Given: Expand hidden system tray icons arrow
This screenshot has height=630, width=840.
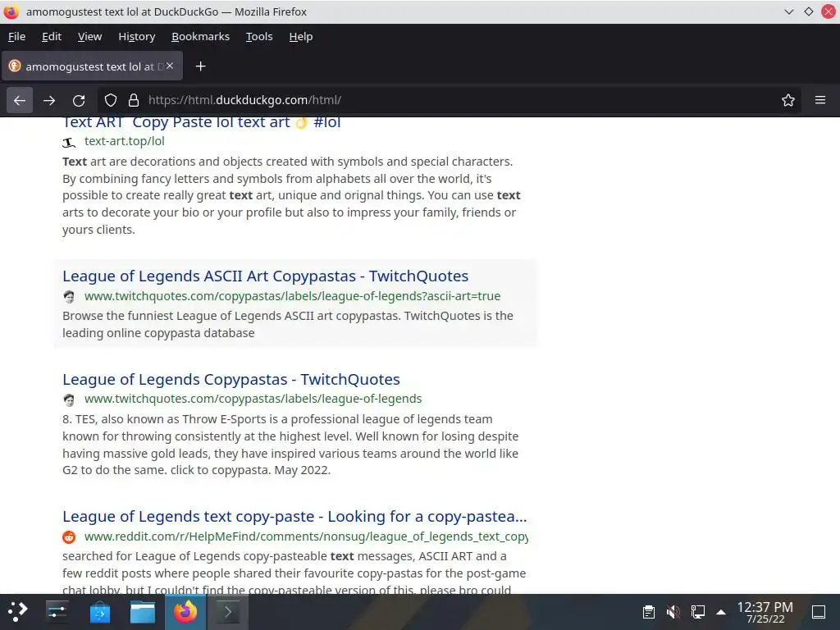Looking at the screenshot, I should pos(721,612).
